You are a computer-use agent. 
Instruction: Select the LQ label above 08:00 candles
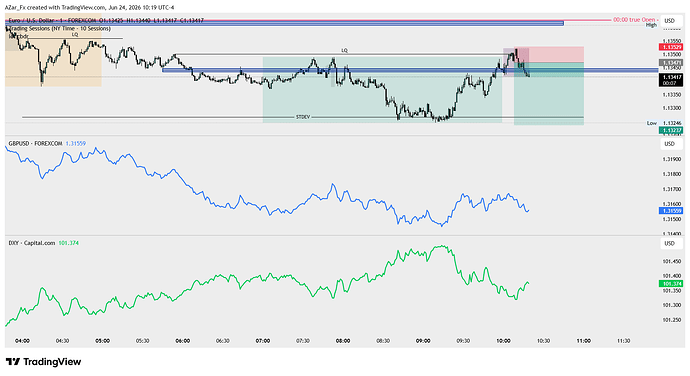[x=345, y=51]
